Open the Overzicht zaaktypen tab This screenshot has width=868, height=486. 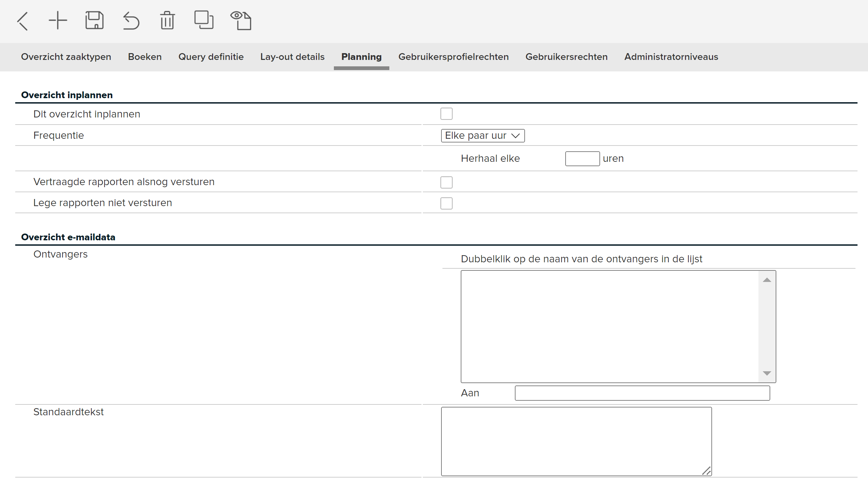coord(66,57)
